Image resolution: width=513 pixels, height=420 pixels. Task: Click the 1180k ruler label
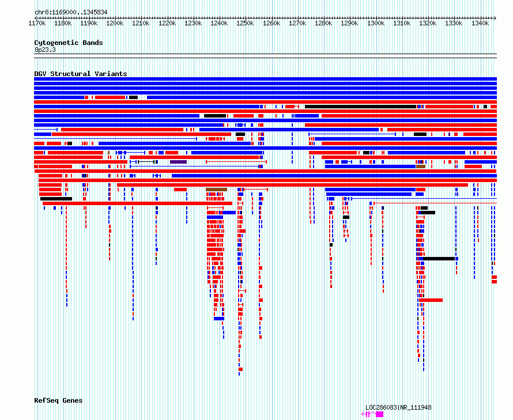(63, 23)
